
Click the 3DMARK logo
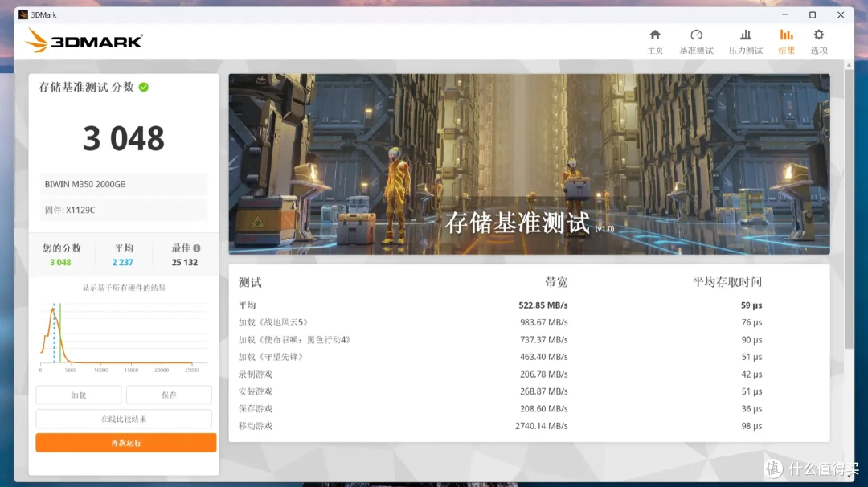(x=84, y=40)
